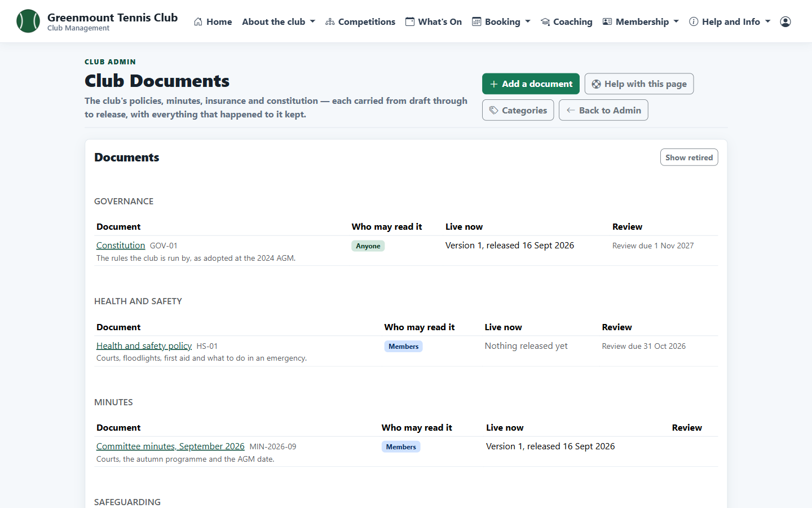Open the Competitions menu item
This screenshot has height=508, width=812.
pos(360,21)
